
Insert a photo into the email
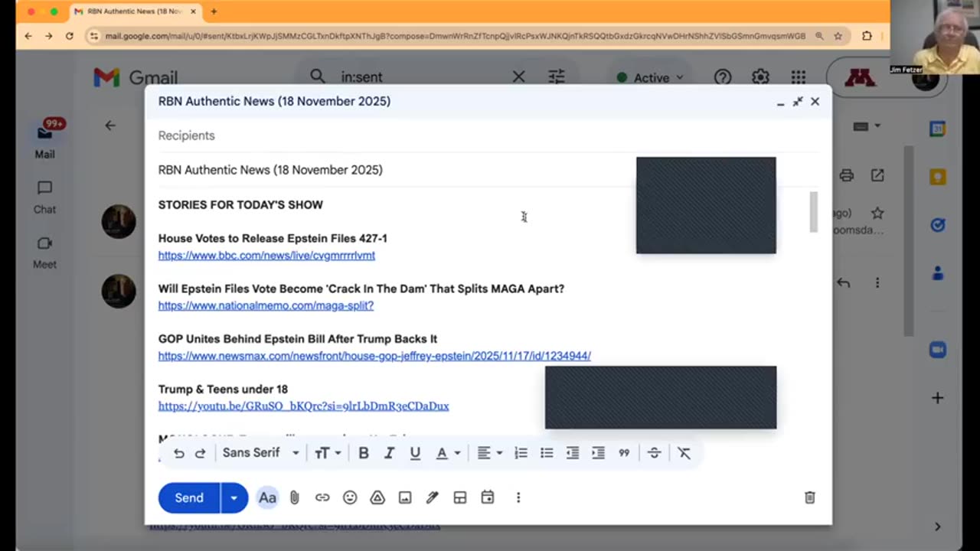coord(405,497)
